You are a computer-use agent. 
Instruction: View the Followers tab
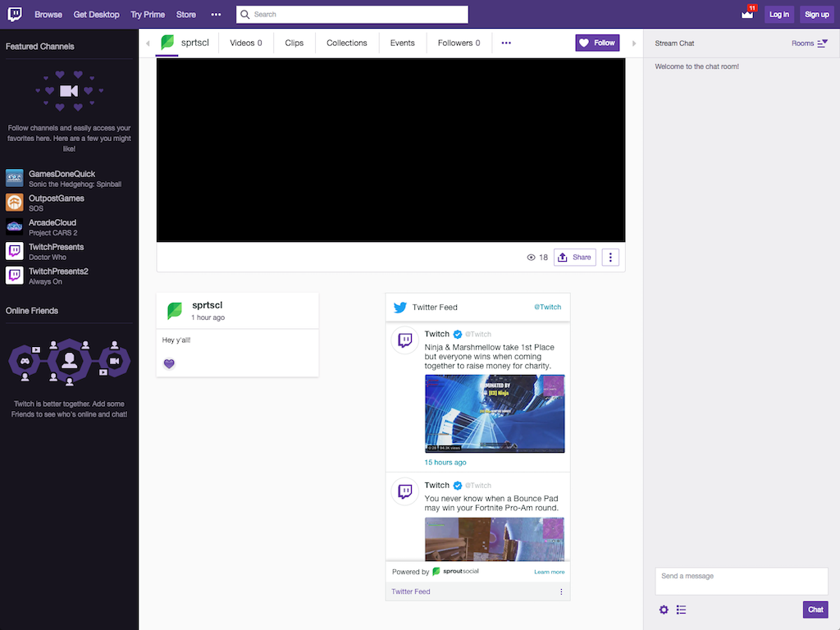pos(459,43)
